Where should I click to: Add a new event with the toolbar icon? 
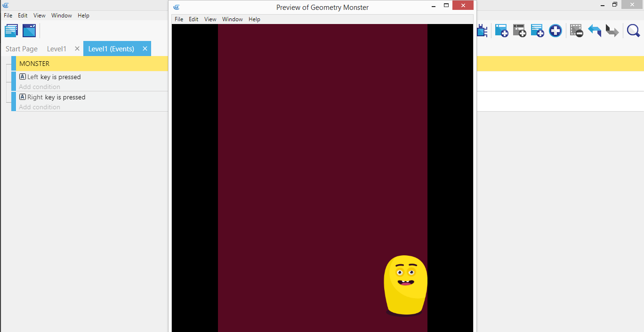pyautogui.click(x=501, y=31)
